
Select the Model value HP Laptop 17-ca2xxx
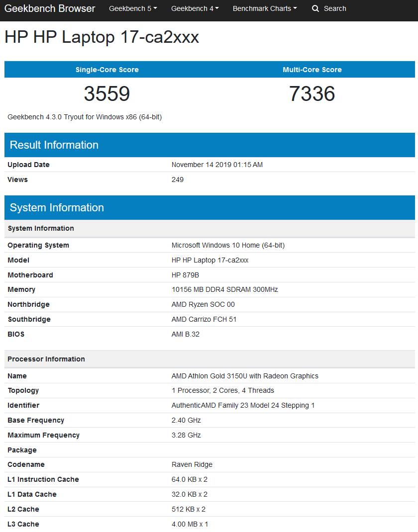coord(210,260)
